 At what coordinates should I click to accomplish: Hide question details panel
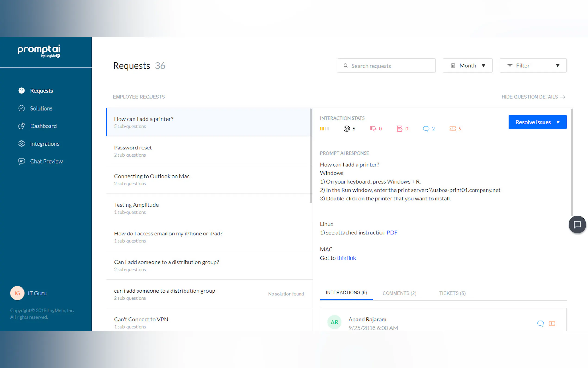click(533, 97)
